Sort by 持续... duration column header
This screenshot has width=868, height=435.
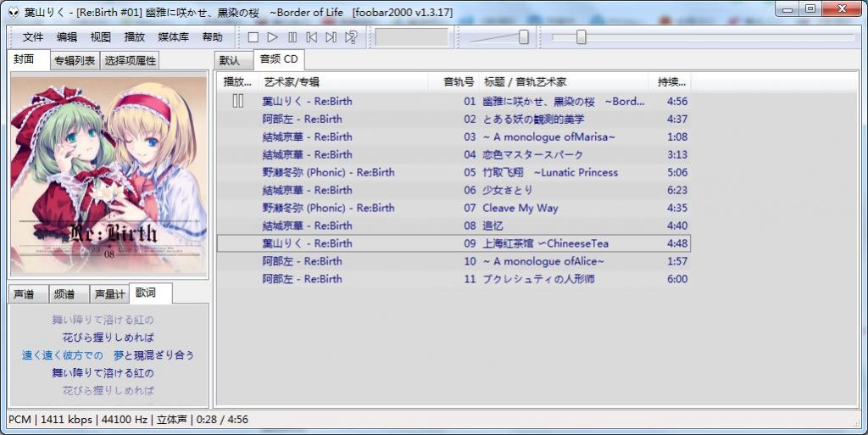(670, 82)
